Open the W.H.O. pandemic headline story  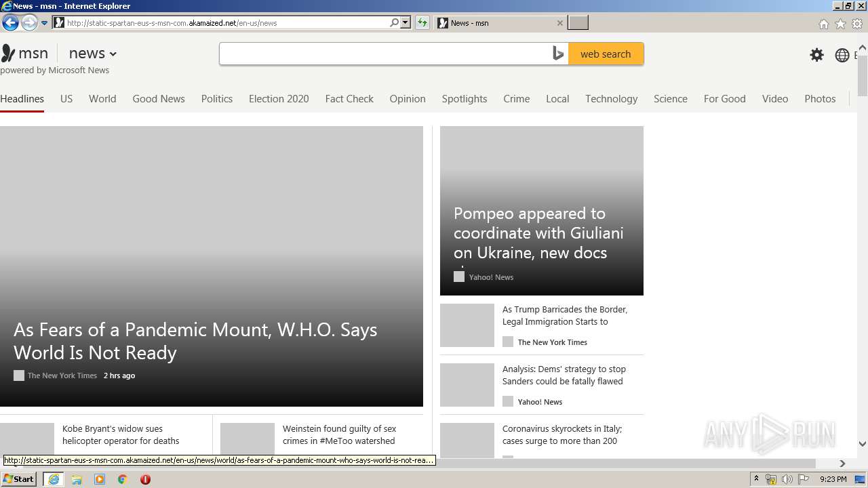pyautogui.click(x=195, y=341)
